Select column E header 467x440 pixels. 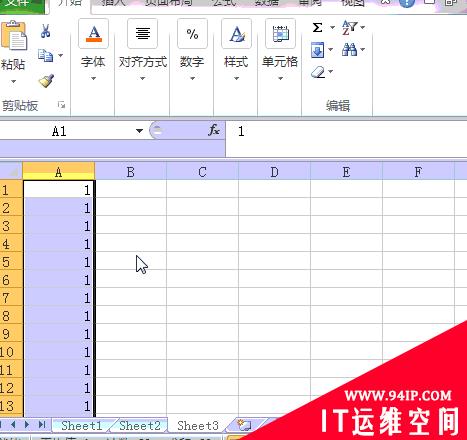[346, 171]
